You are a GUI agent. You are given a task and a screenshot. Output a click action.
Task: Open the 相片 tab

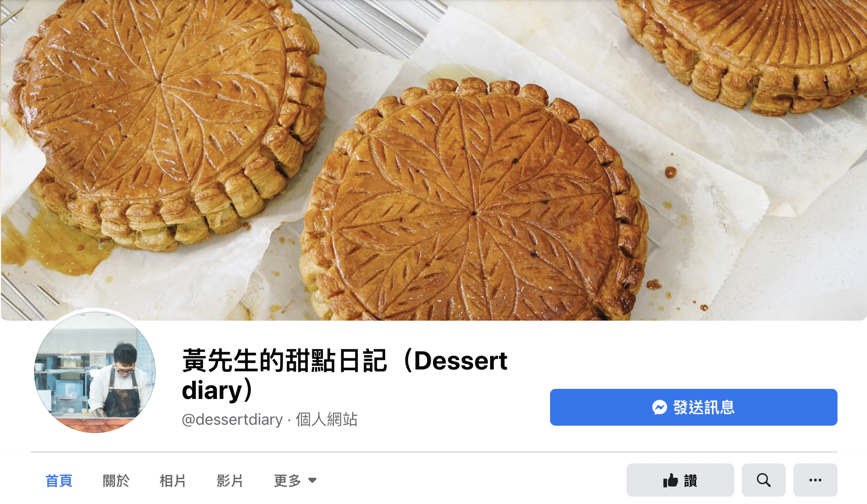(173, 481)
